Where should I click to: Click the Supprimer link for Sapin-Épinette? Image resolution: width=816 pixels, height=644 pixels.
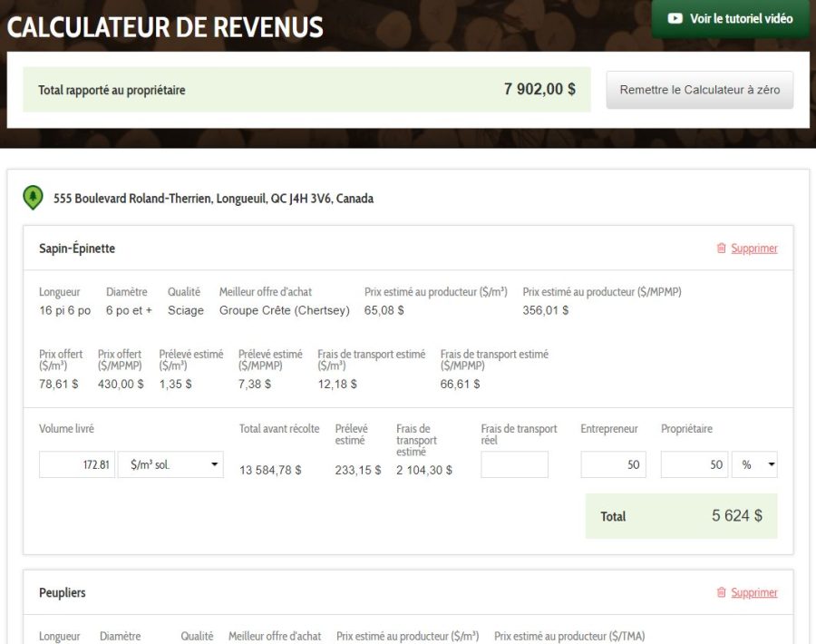pyautogui.click(x=754, y=249)
